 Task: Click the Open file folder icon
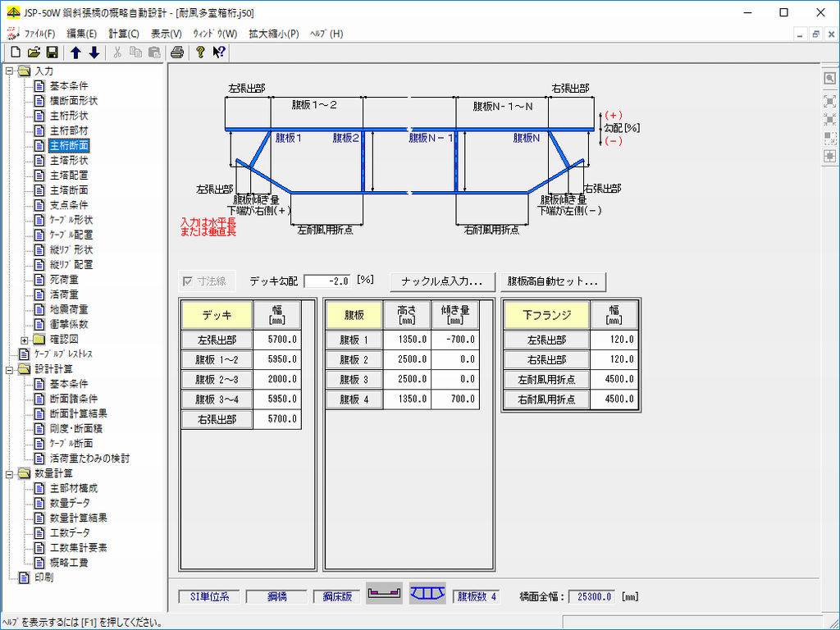point(34,52)
